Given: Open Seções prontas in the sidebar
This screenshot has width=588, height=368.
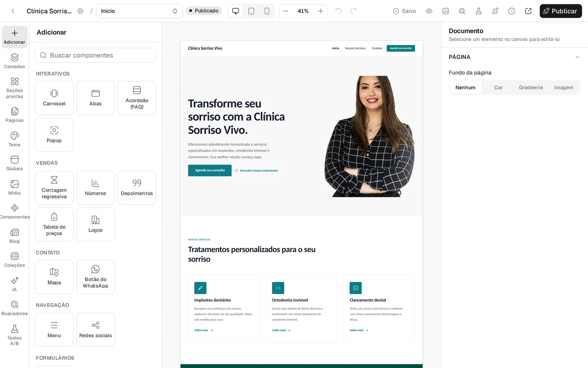Looking at the screenshot, I should [x=14, y=88].
